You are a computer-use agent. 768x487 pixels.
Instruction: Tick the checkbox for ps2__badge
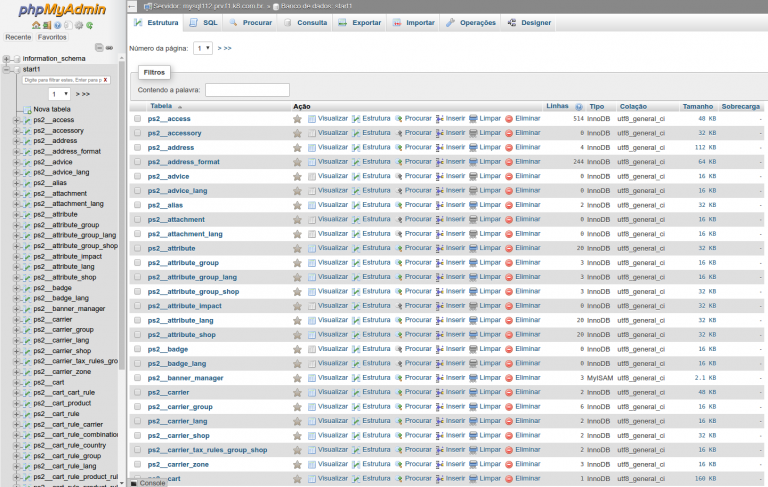coord(137,349)
